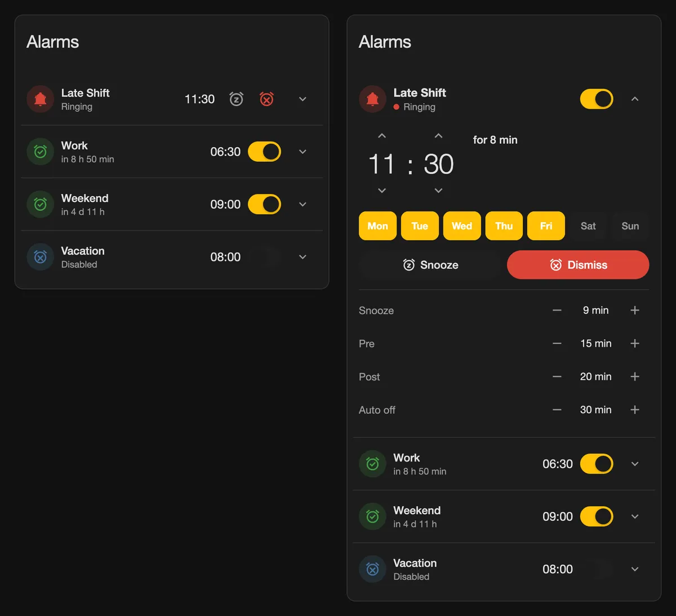Decrease the alarm hour with the down arrow below 11
Viewport: 676px width, 616px height.
382,190
